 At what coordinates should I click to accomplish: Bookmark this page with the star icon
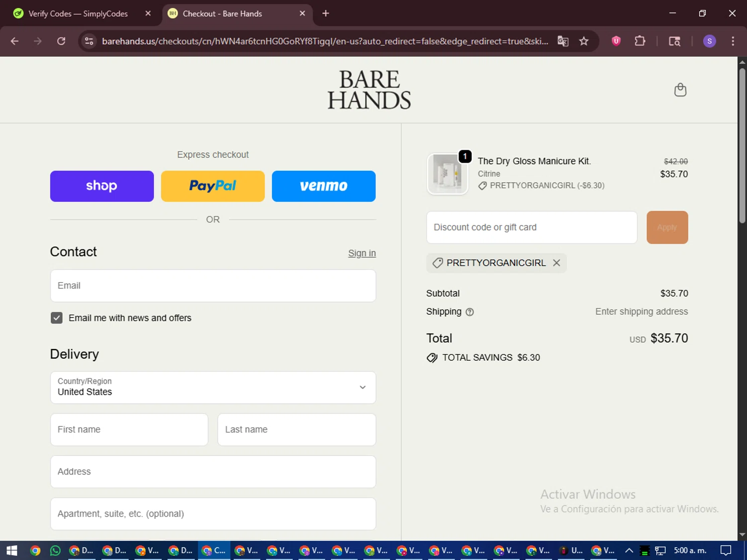coord(584,41)
